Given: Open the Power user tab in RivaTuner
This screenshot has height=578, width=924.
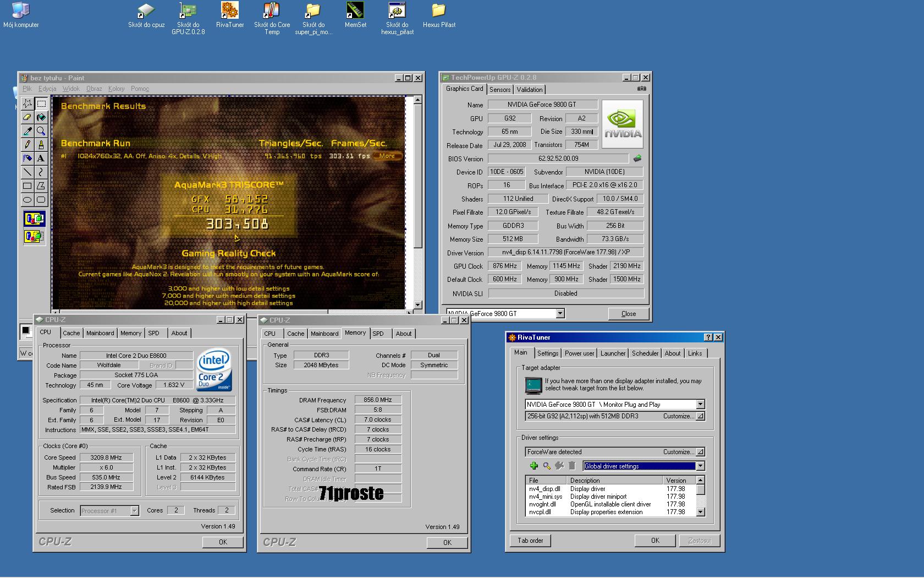Looking at the screenshot, I should pos(579,353).
